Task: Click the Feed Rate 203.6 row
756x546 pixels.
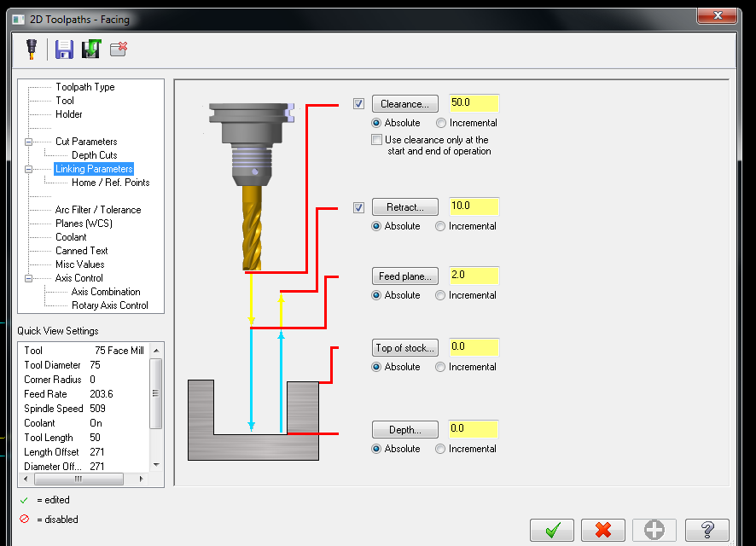Action: 84,394
